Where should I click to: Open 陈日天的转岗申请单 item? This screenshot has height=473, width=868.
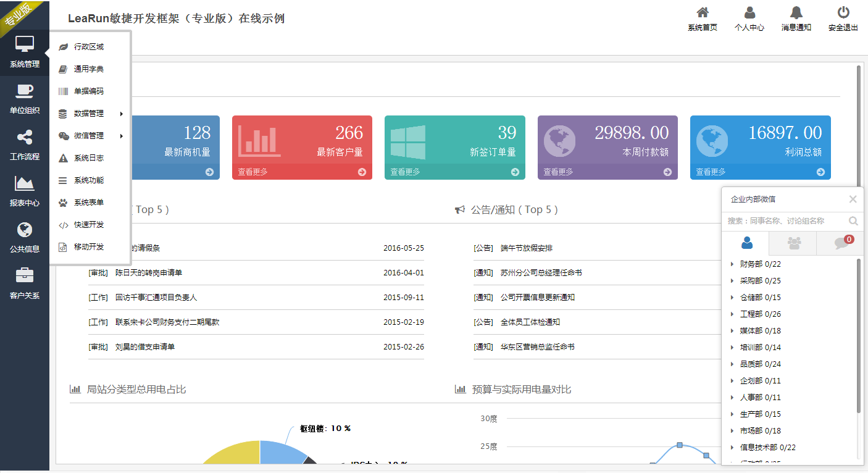149,273
